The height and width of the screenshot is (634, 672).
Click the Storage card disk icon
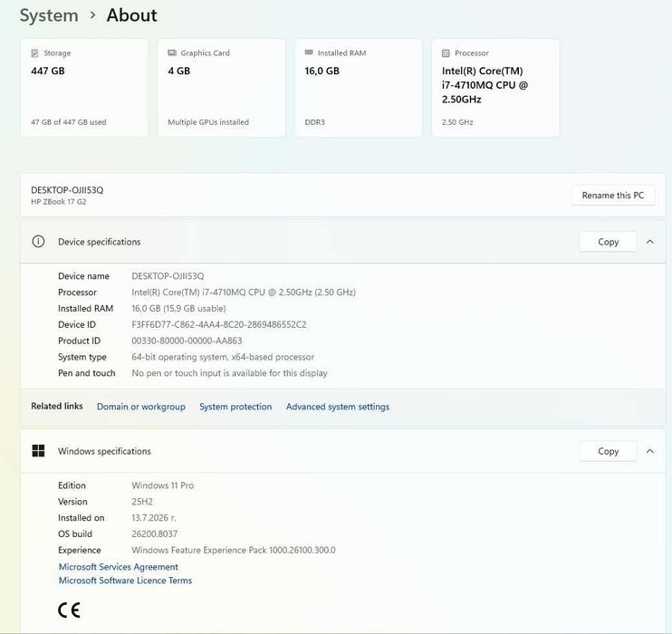pos(34,53)
